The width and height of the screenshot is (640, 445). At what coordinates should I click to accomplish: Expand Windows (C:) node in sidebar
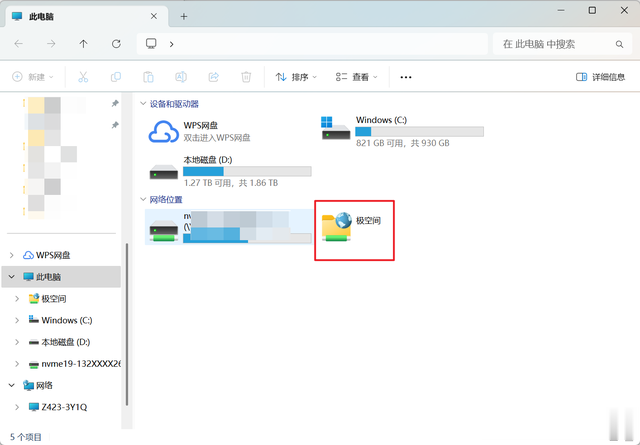tap(17, 320)
